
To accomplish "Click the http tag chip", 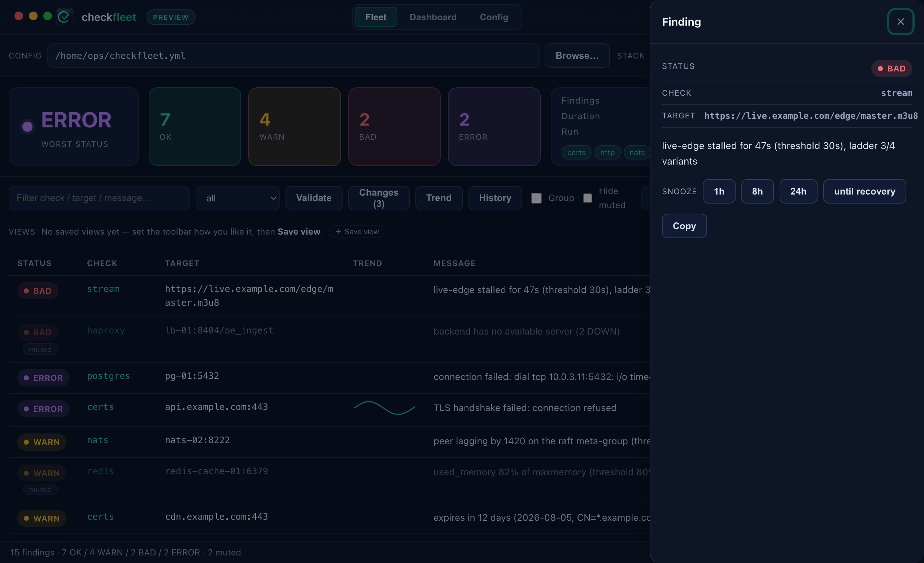I will coord(607,153).
